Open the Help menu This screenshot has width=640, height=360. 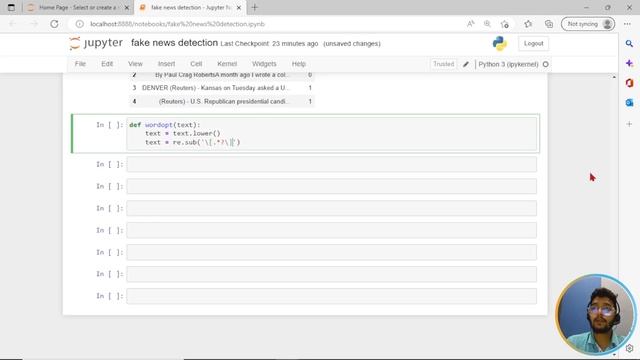click(299, 64)
